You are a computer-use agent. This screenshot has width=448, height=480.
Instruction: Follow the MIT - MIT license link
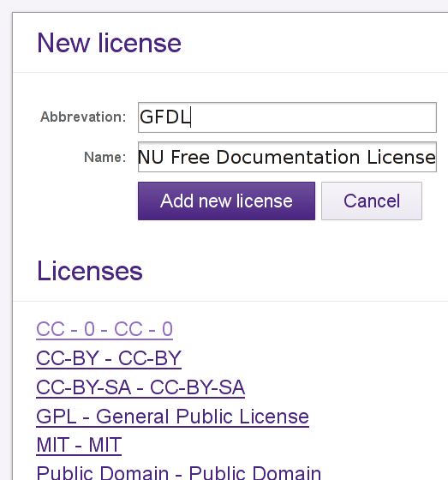[79, 445]
